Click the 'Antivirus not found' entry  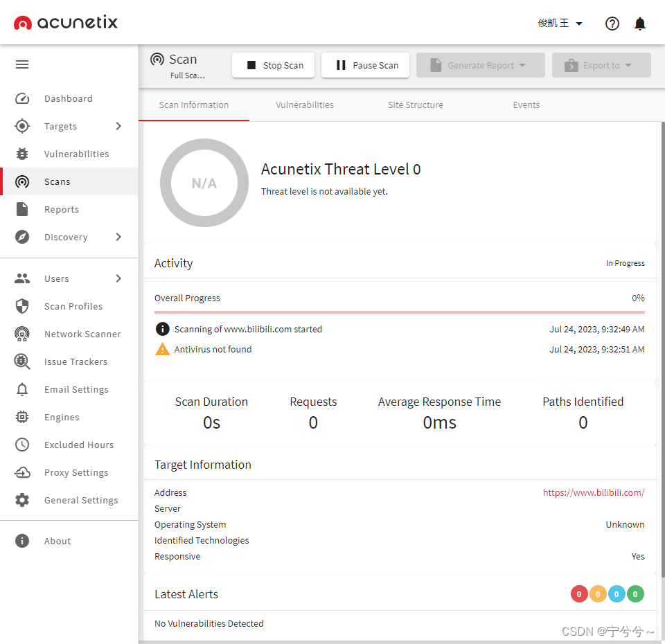click(x=213, y=349)
